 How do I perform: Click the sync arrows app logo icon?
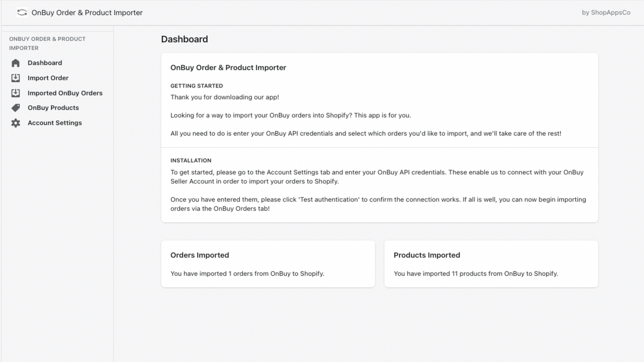click(22, 13)
